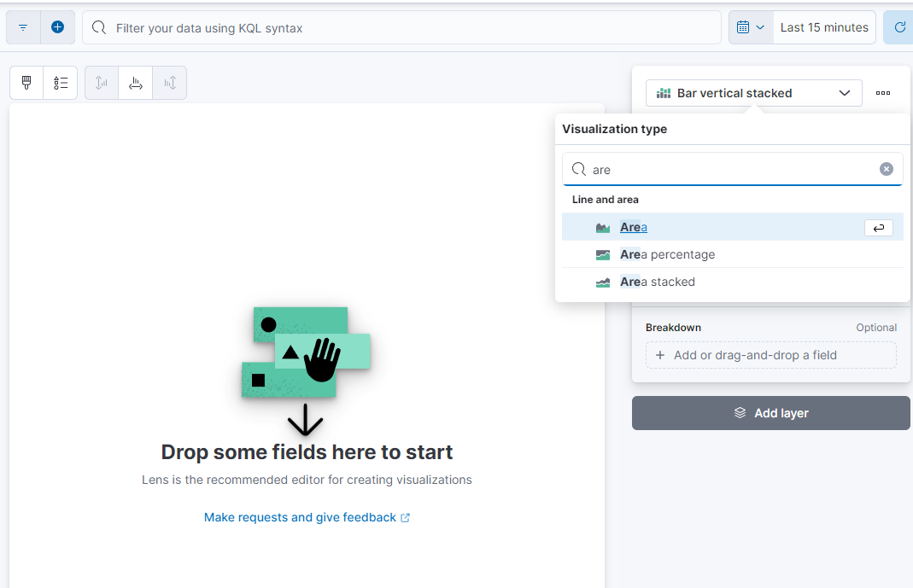This screenshot has width=913, height=588.
Task: Click the bottom axis settings icon
Action: (135, 82)
